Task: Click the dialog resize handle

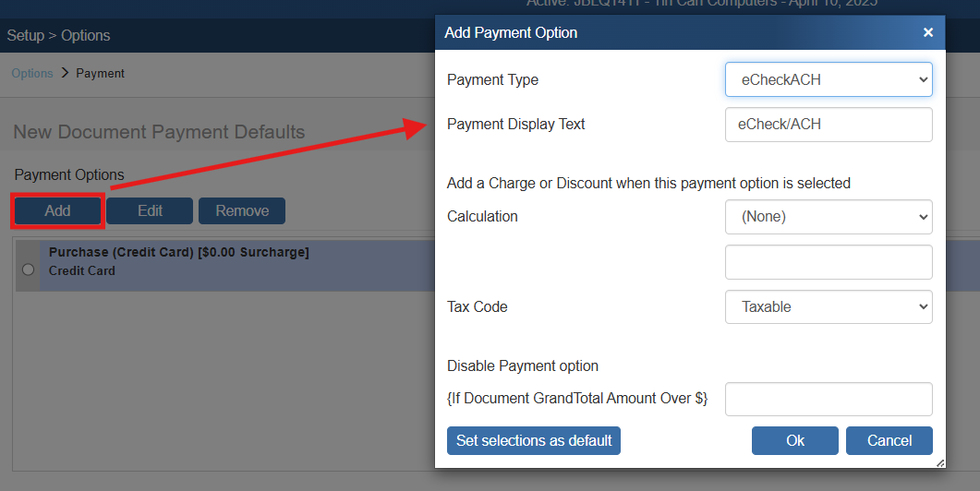Action: 939,461
